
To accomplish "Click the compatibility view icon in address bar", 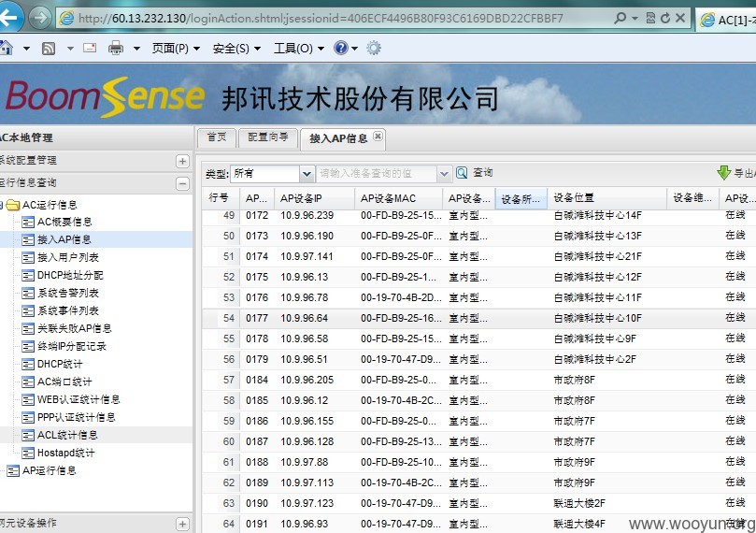I will [650, 19].
